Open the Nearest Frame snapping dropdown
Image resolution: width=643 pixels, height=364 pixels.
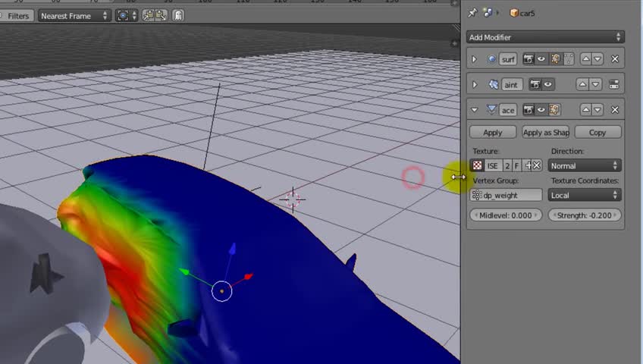click(74, 16)
